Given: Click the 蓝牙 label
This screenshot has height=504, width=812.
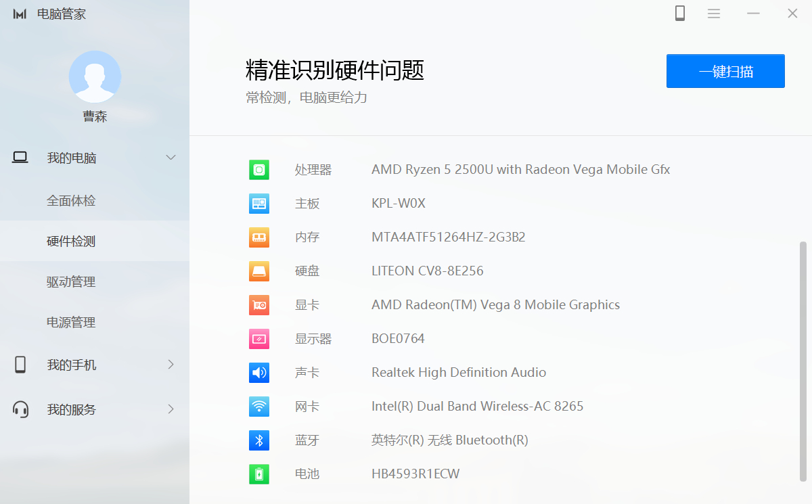Looking at the screenshot, I should [x=307, y=440].
